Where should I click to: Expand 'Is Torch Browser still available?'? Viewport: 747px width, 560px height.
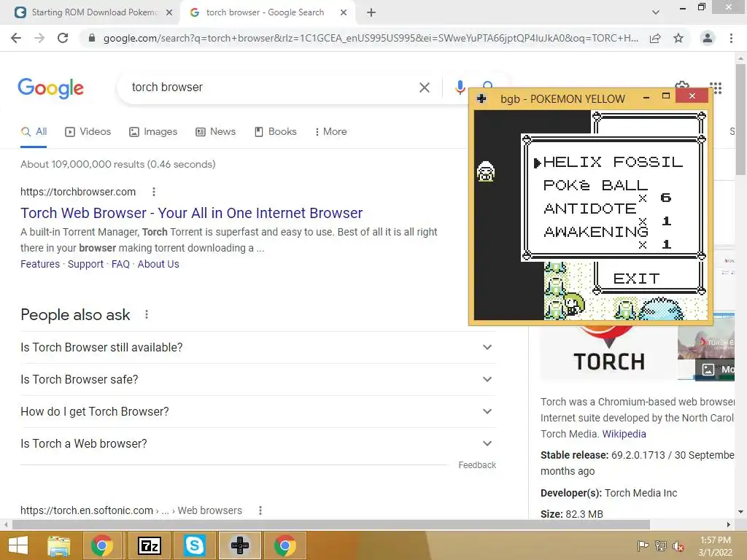(258, 348)
